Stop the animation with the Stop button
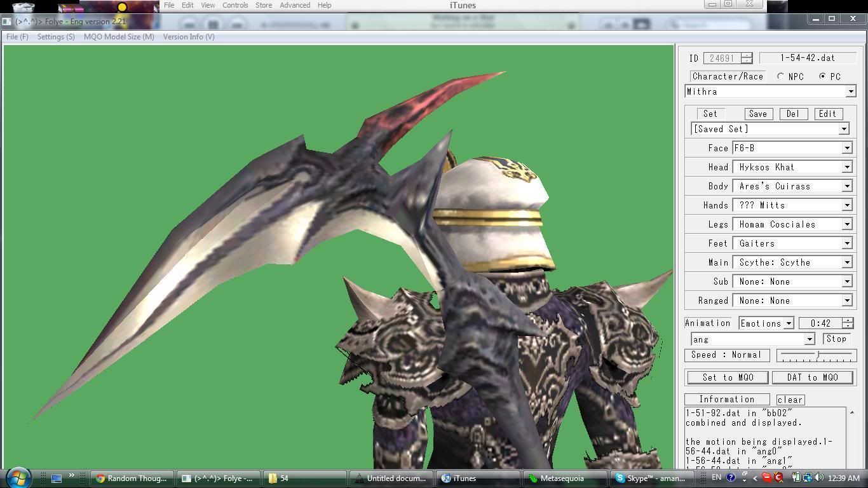Image resolution: width=868 pixels, height=488 pixels. pyautogui.click(x=837, y=339)
